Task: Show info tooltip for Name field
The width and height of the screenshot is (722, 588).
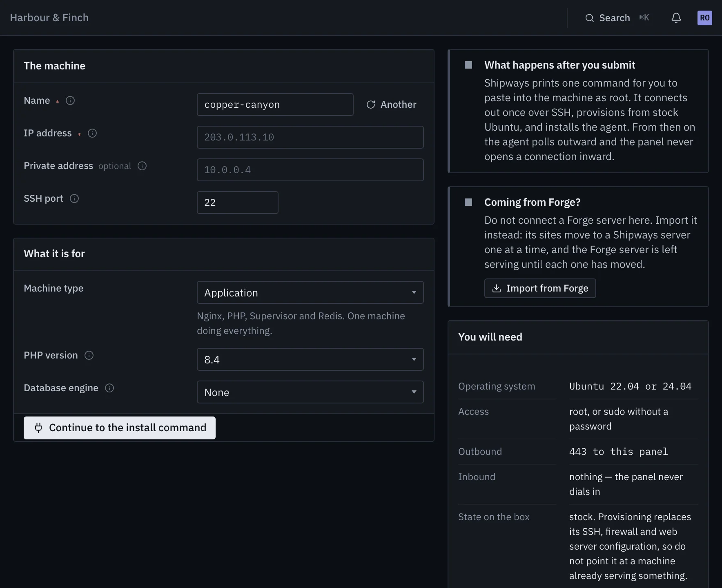Action: coord(70,100)
